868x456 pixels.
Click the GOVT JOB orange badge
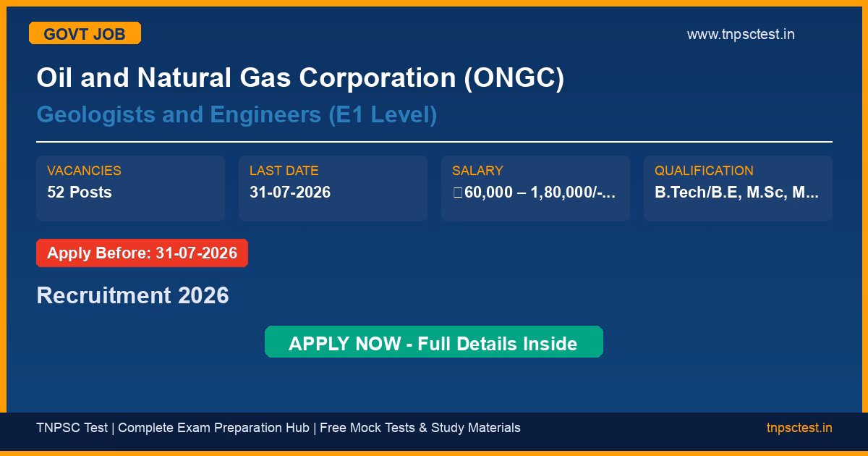[x=85, y=33]
